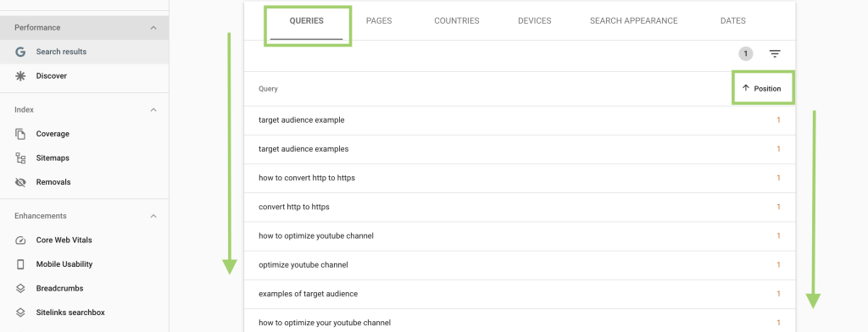
Task: Switch to the Countries tab
Action: click(x=457, y=21)
